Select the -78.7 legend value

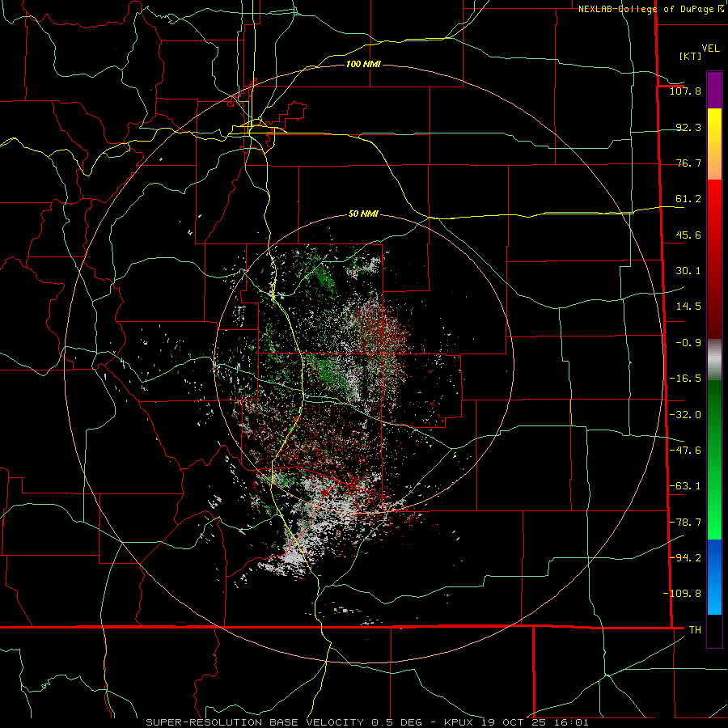click(685, 523)
